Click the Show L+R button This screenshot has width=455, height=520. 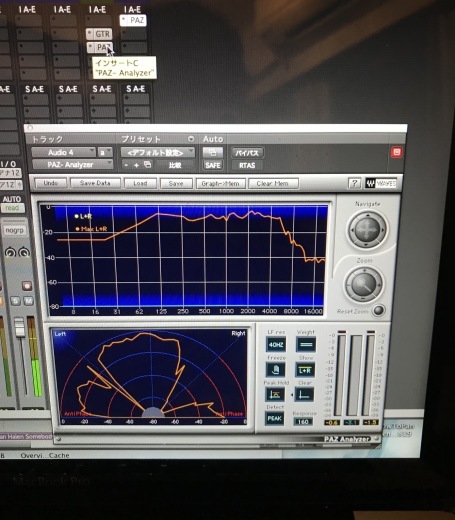click(305, 370)
